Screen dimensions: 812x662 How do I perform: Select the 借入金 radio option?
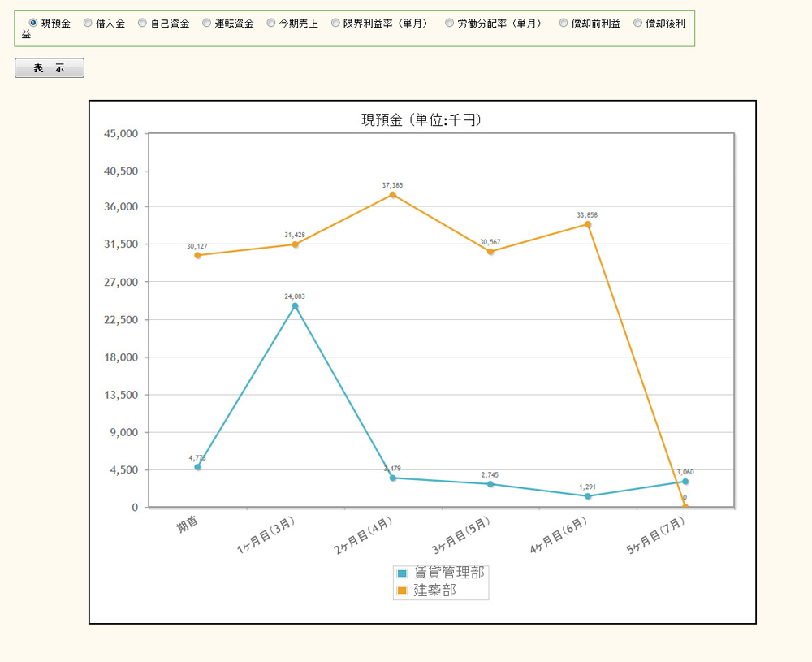point(88,23)
